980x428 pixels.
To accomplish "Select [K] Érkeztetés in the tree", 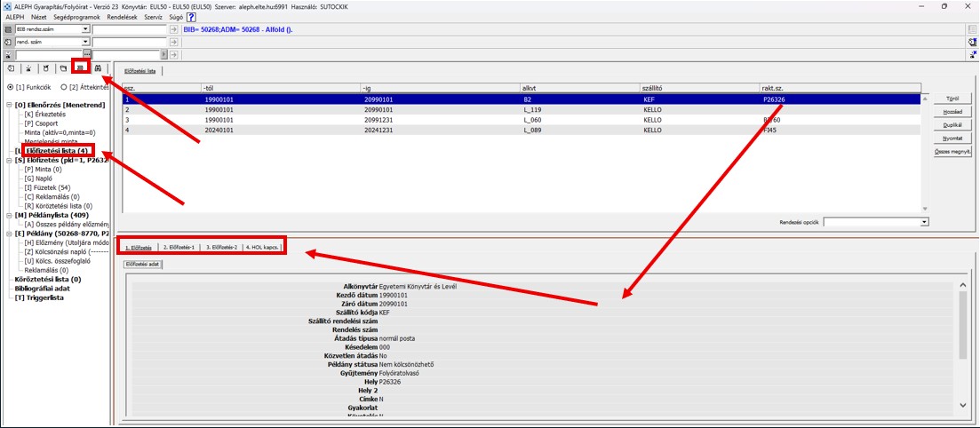I will (x=44, y=115).
